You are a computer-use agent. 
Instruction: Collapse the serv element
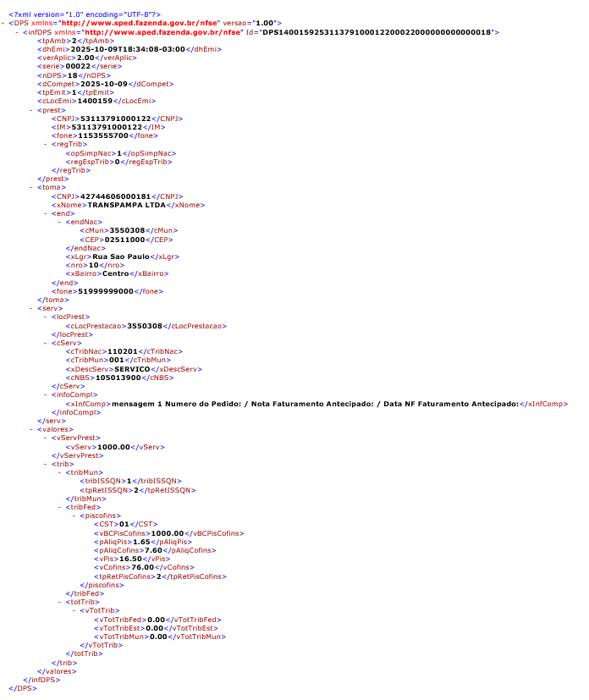coord(31,308)
